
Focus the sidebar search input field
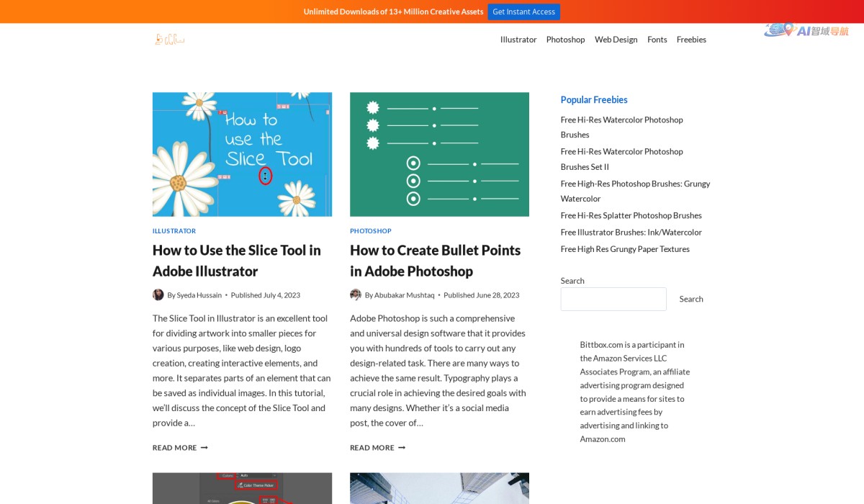pos(613,299)
